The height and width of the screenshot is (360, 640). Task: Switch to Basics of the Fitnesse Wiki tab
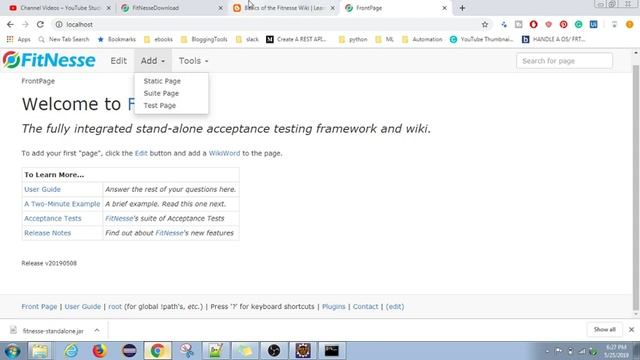coord(284,8)
